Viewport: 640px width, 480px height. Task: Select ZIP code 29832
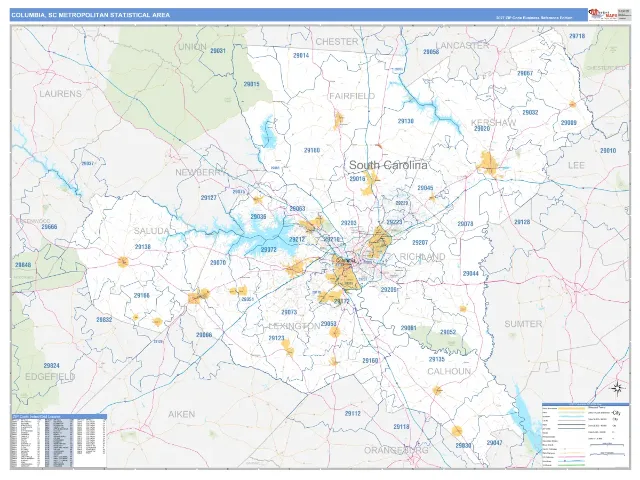click(x=104, y=320)
